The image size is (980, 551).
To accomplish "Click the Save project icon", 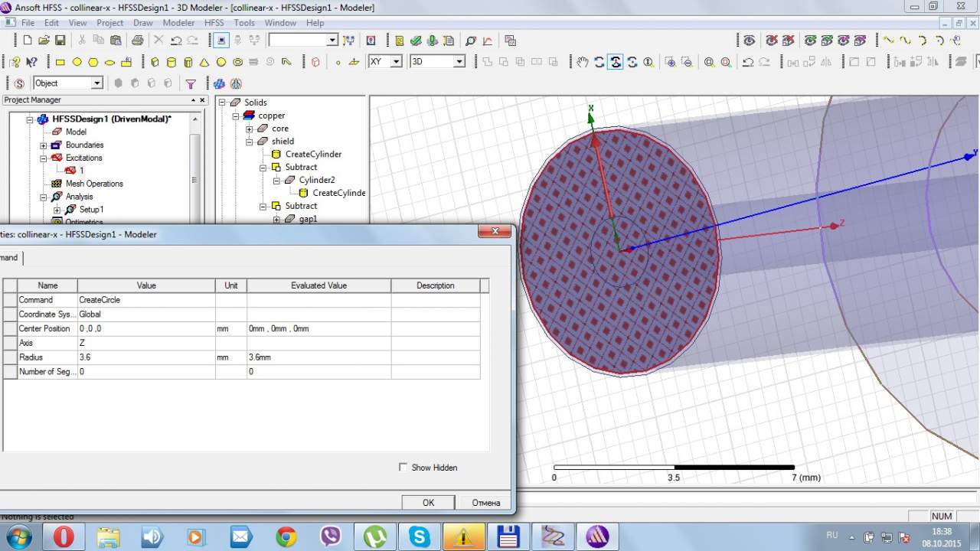I will (x=60, y=41).
